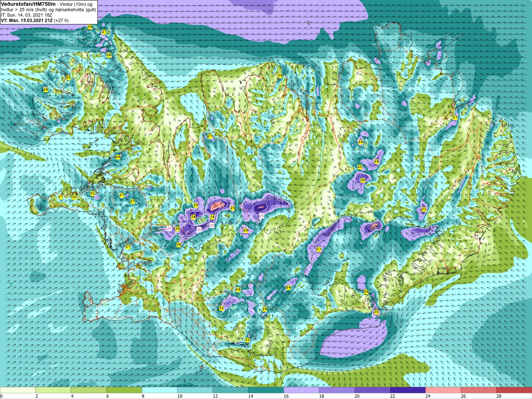
Task: Click the legend tick label "20"
Action: coord(357,396)
